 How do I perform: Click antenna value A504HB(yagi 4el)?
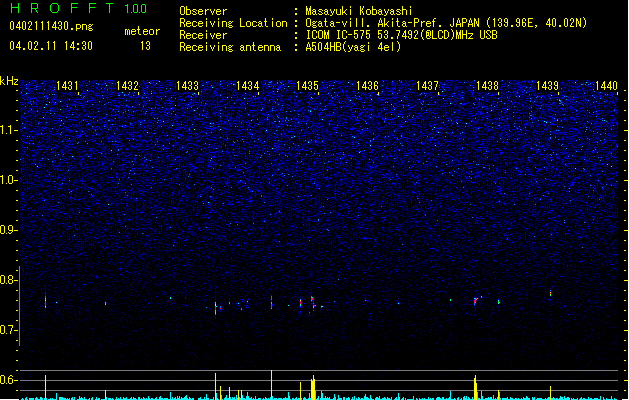pos(353,47)
